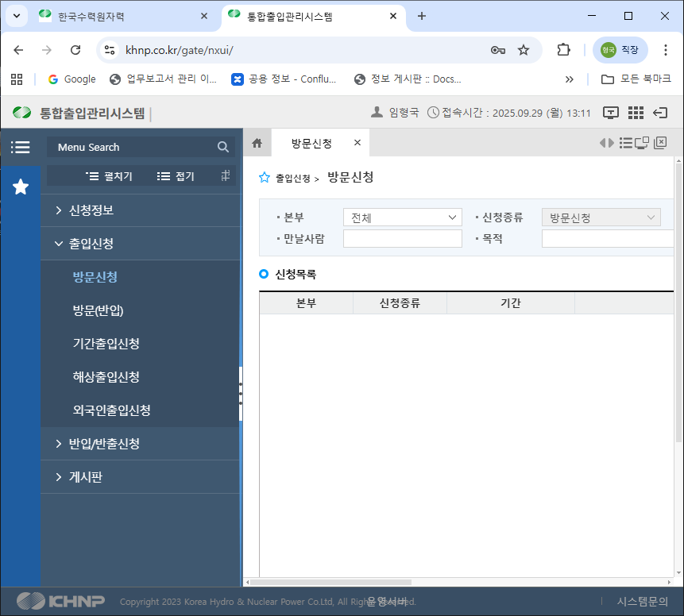Click the monitor display icon in header
Screen dimensions: 684x616
(611, 113)
